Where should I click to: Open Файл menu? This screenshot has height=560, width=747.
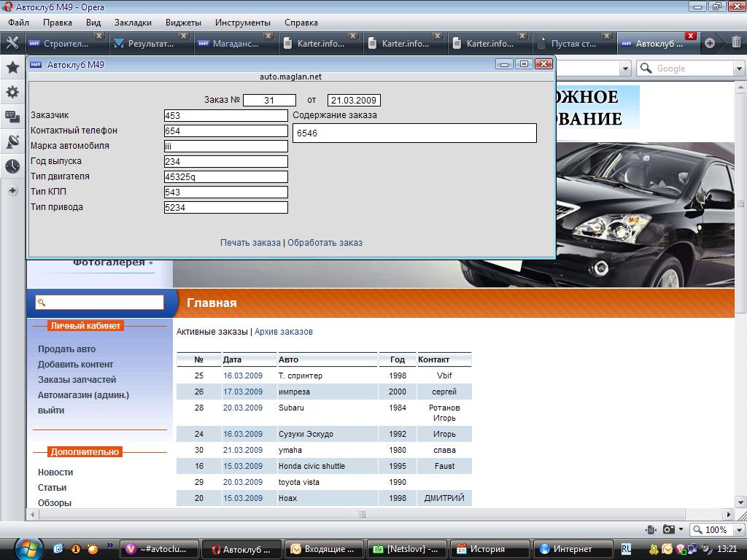pos(18,23)
